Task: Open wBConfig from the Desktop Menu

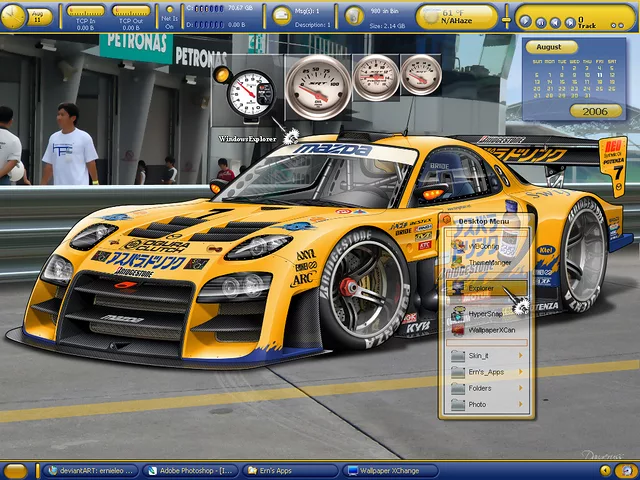Action: coord(486,246)
